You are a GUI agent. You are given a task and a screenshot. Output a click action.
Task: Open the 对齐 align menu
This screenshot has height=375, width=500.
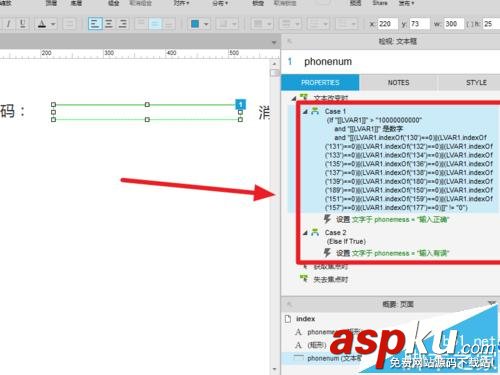181,3
